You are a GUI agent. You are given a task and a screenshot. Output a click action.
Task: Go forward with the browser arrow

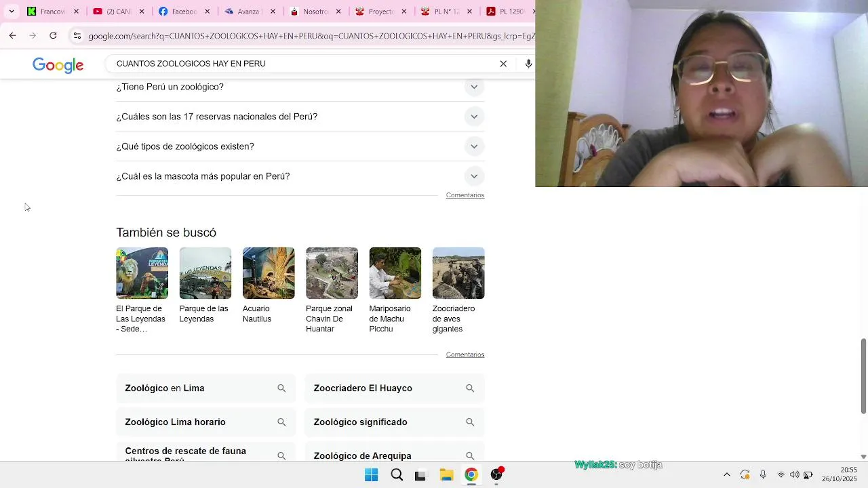coord(33,36)
